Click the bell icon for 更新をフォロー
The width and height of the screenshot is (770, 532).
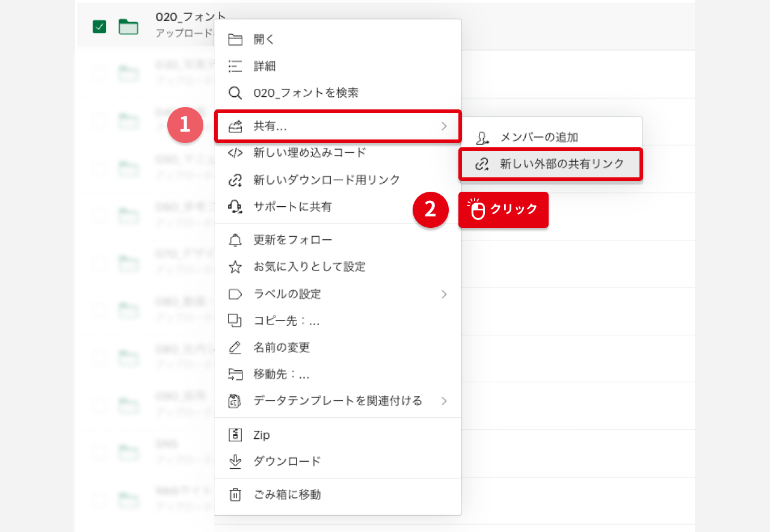click(235, 240)
